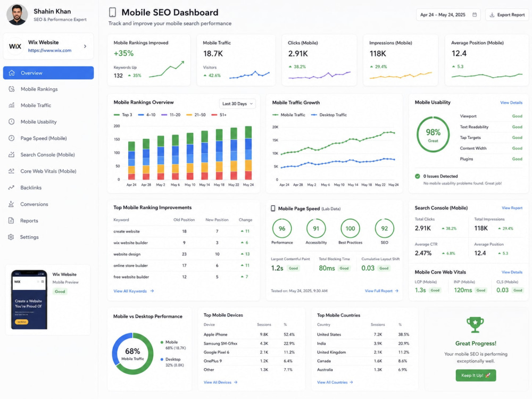Click the download icon on Export Report
Screen dimensions: 532x399
tap(492, 14)
